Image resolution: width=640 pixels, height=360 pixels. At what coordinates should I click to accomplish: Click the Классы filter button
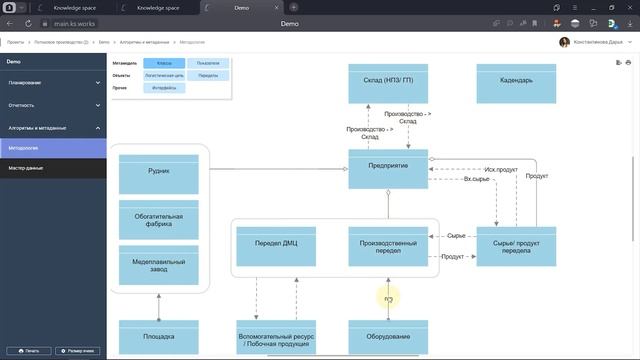coord(164,63)
